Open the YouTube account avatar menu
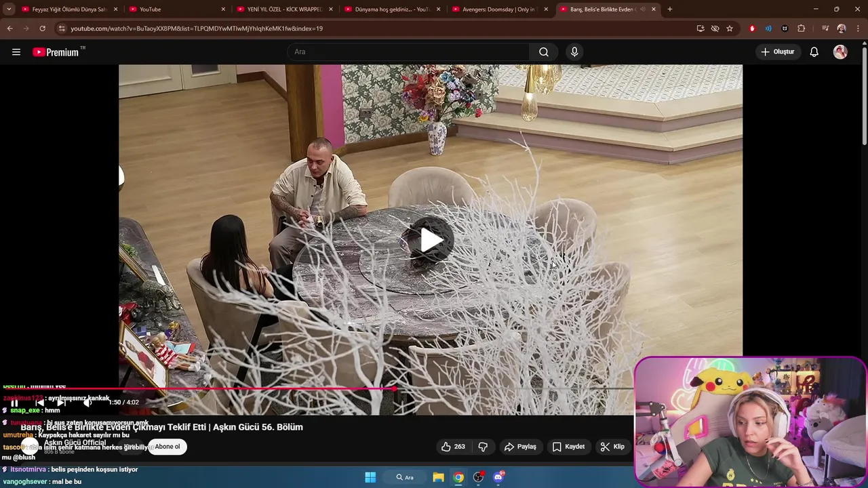Image resolution: width=868 pixels, height=488 pixels. (840, 52)
